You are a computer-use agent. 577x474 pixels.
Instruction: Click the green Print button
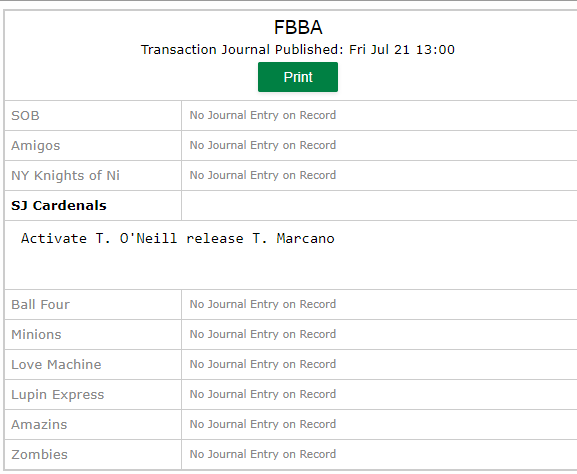click(298, 77)
